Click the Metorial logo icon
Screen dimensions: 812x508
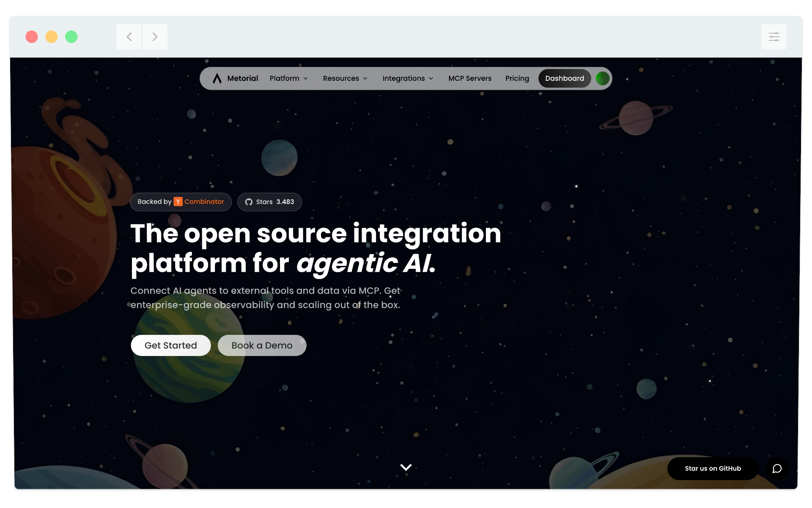point(217,78)
